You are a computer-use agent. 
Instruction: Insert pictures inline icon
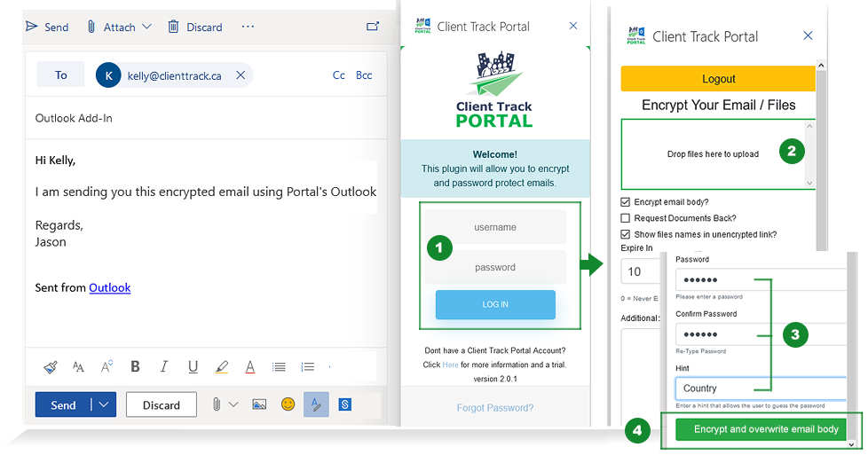pos(259,404)
